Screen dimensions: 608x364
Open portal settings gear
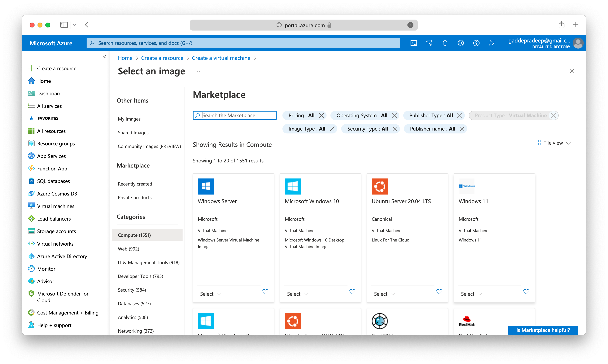461,43
